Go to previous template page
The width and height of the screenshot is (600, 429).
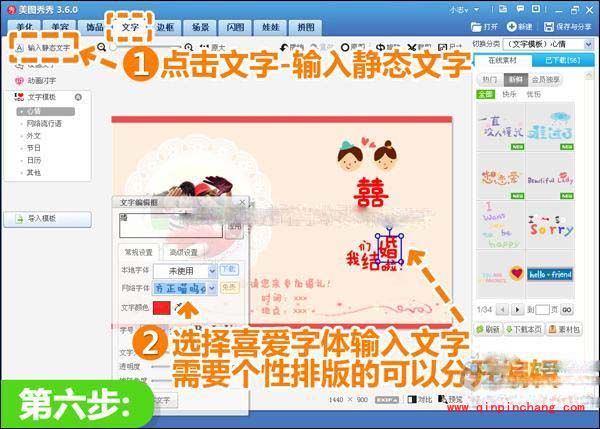[502, 310]
